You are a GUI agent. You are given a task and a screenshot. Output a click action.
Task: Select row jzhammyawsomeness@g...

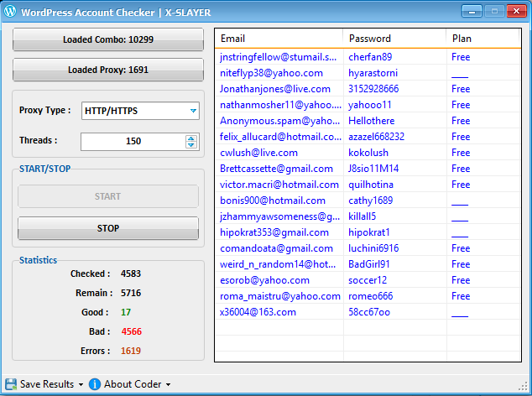(x=368, y=216)
